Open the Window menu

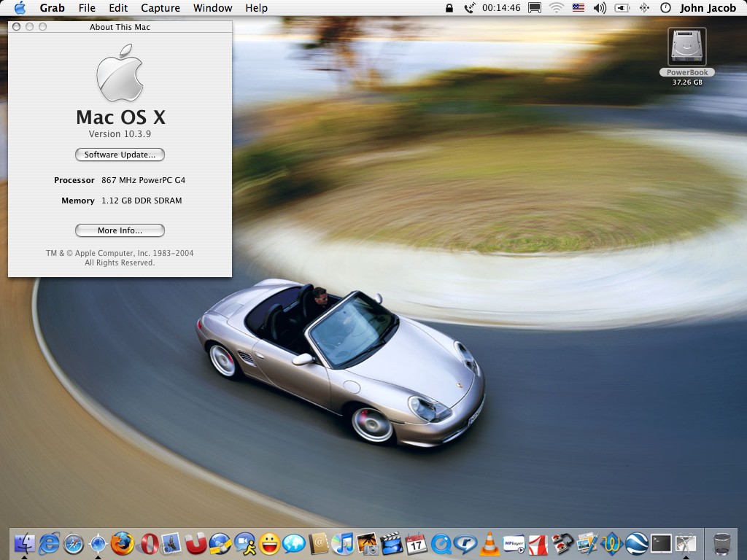pyautogui.click(x=212, y=7)
